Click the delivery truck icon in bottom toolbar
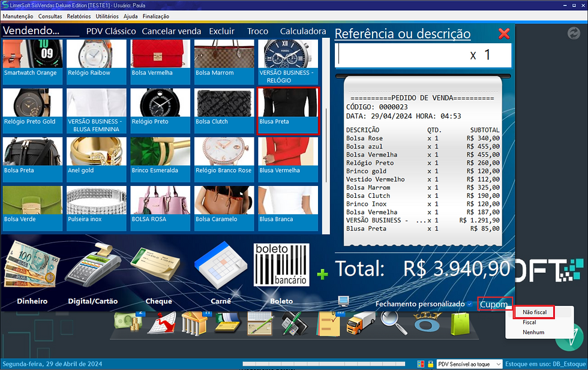588x370 pixels. click(361, 324)
